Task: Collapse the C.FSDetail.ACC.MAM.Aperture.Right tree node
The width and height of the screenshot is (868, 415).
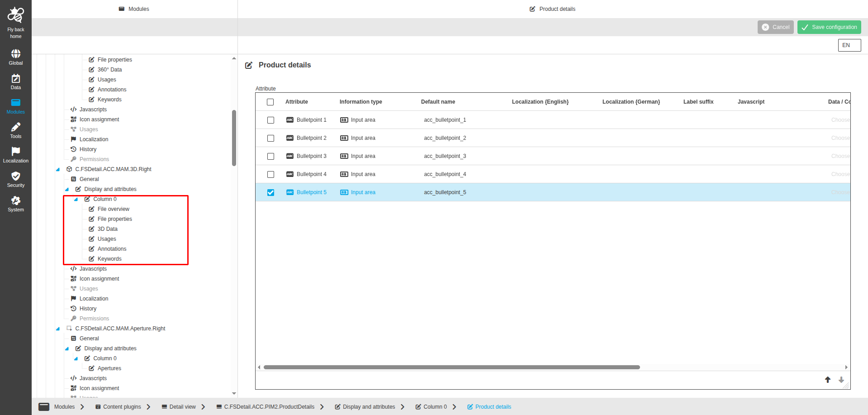Action: 58,329
